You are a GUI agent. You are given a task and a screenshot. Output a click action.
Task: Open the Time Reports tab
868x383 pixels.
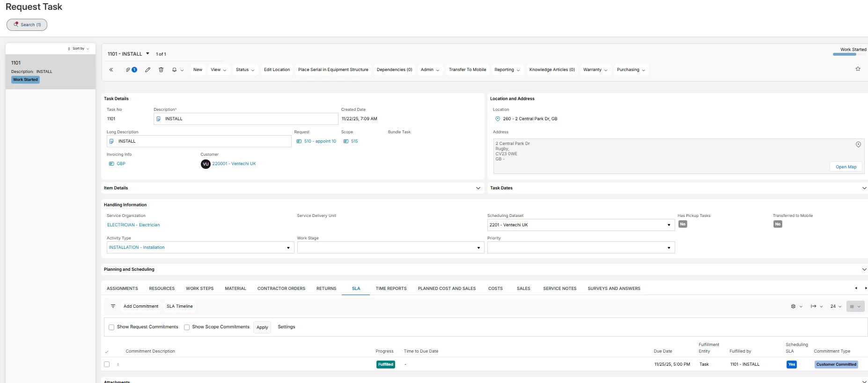(391, 289)
